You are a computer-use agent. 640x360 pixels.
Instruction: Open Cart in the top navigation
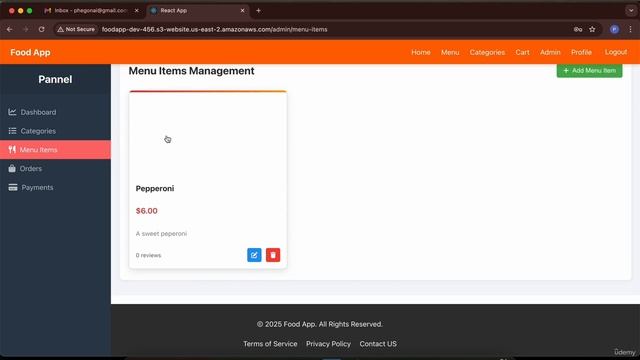(x=522, y=52)
